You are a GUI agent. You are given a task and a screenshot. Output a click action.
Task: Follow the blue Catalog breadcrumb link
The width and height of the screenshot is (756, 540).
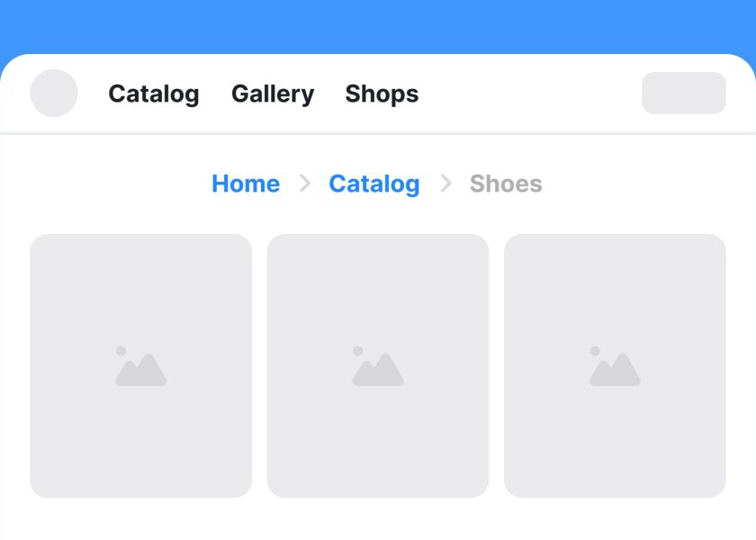(x=374, y=184)
